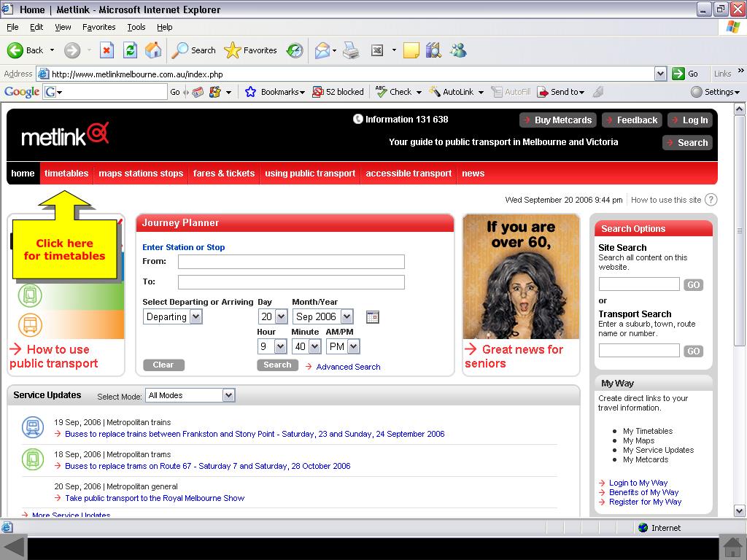747x560 pixels.
Task: Open the Messenger people icon
Action: click(458, 50)
